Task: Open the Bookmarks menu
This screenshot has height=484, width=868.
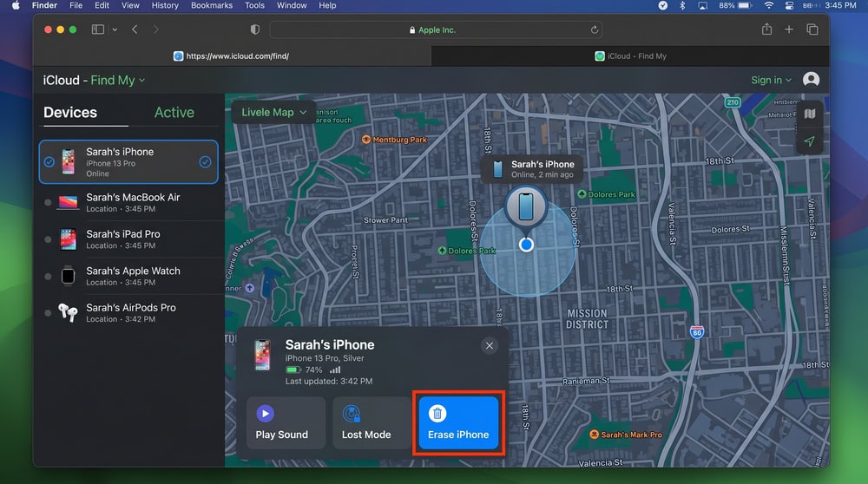Action: pos(212,5)
